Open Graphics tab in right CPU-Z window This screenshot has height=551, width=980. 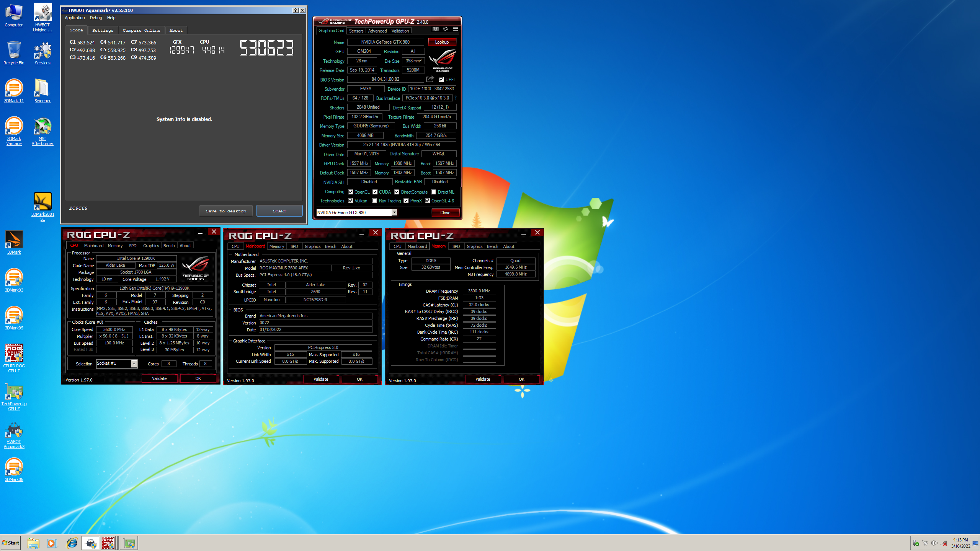(x=474, y=246)
